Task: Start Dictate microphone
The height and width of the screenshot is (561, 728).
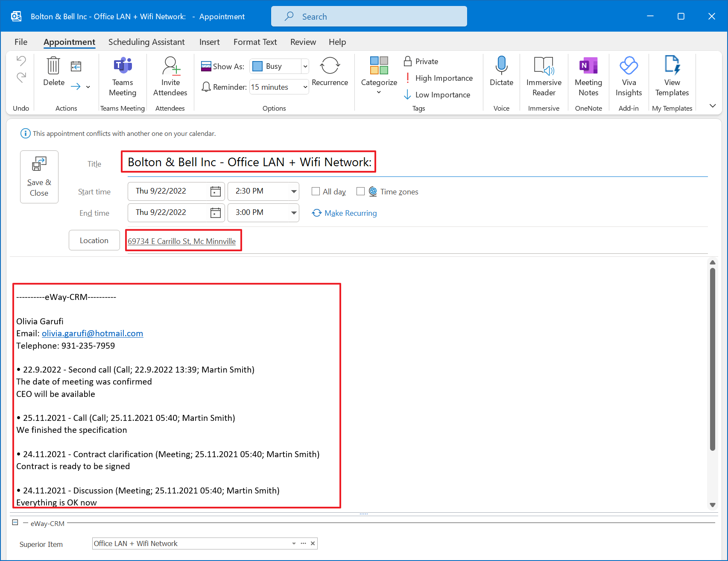Action: click(x=501, y=71)
